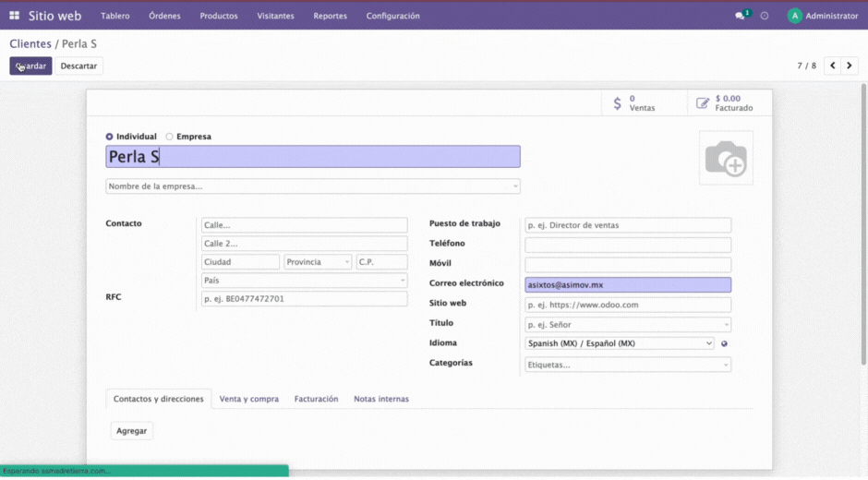Open the activities clock icon
This screenshot has height=480, width=868.
[765, 16]
